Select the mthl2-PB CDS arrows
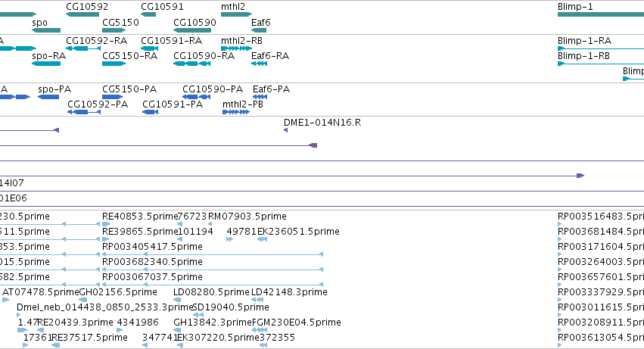This screenshot has height=349, width=644. coord(236,112)
